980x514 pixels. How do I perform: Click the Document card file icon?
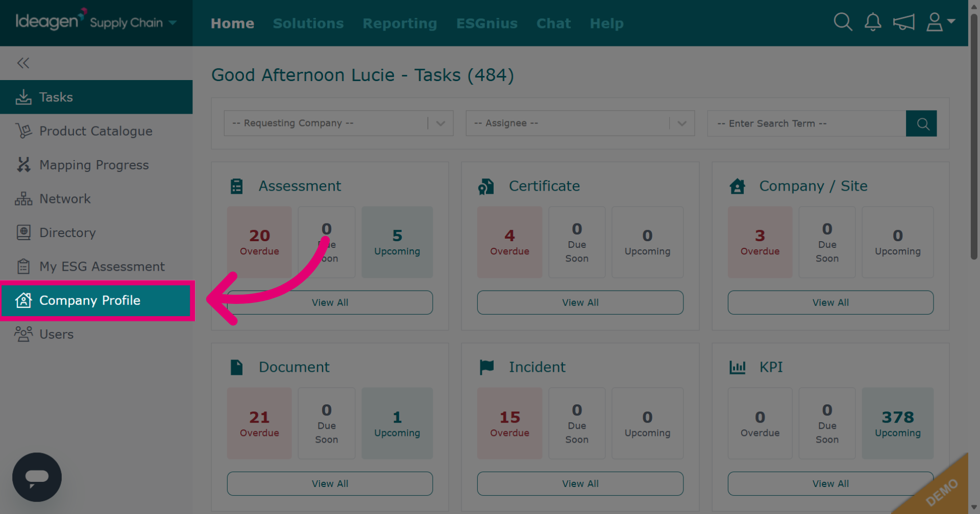[x=236, y=367]
